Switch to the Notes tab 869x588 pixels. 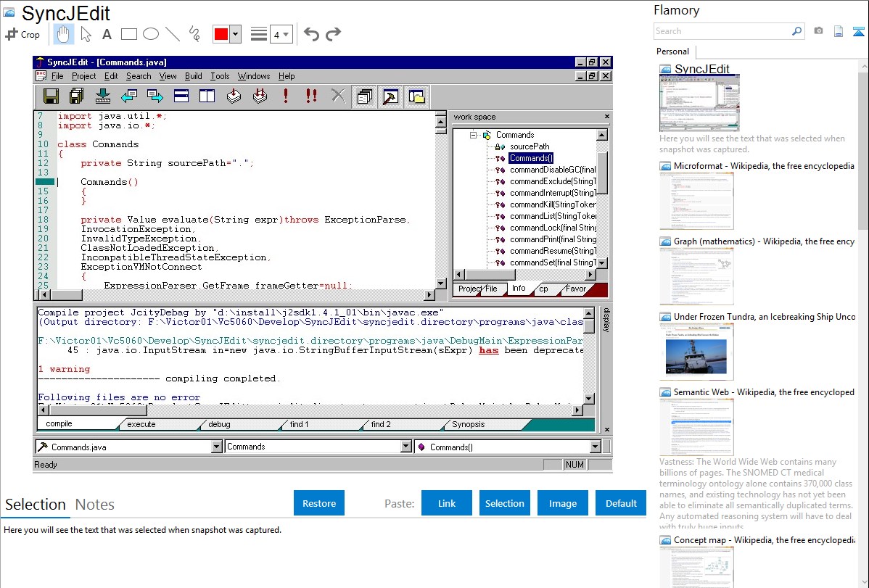point(95,505)
